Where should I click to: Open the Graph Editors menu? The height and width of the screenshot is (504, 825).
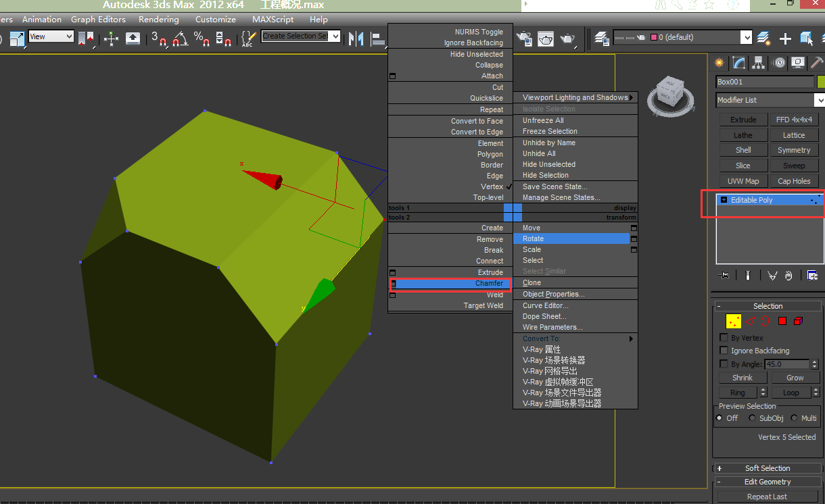pyautogui.click(x=98, y=20)
